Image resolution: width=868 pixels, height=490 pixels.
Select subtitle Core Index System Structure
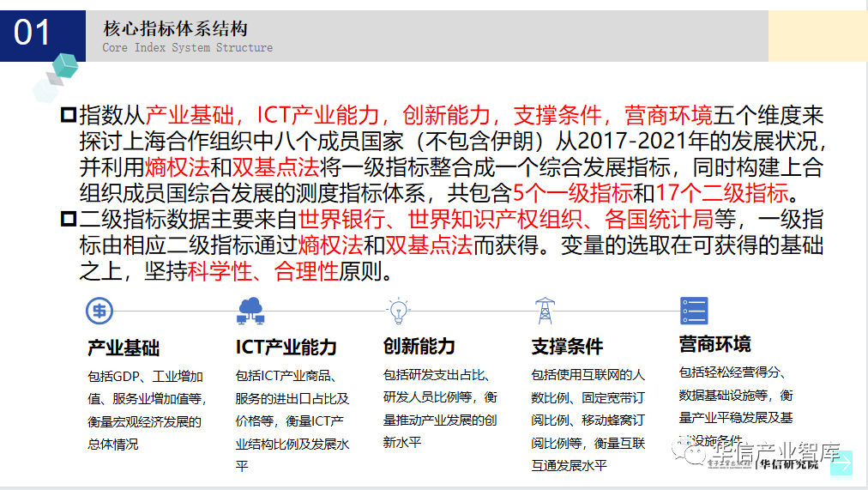tap(187, 47)
